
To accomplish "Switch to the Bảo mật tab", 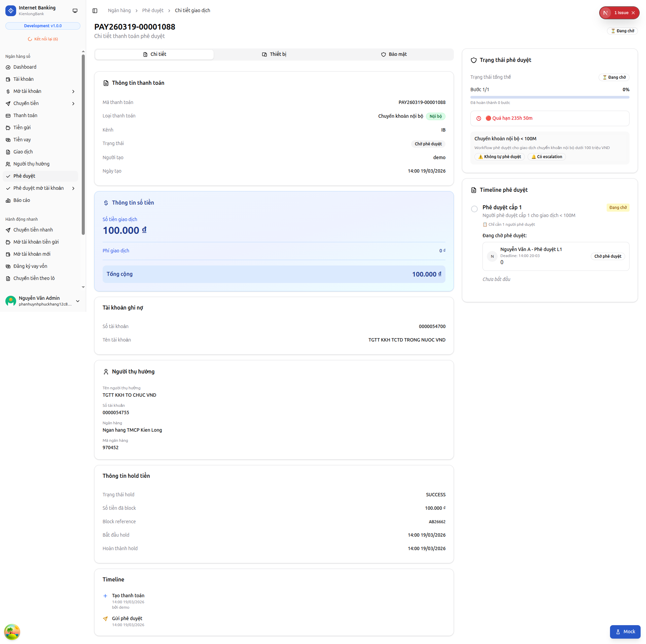I will (x=394, y=54).
